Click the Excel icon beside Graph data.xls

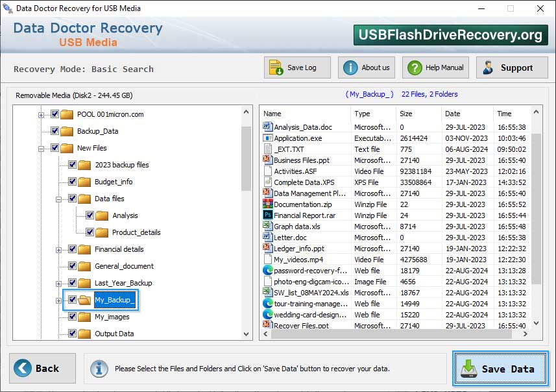(267, 226)
